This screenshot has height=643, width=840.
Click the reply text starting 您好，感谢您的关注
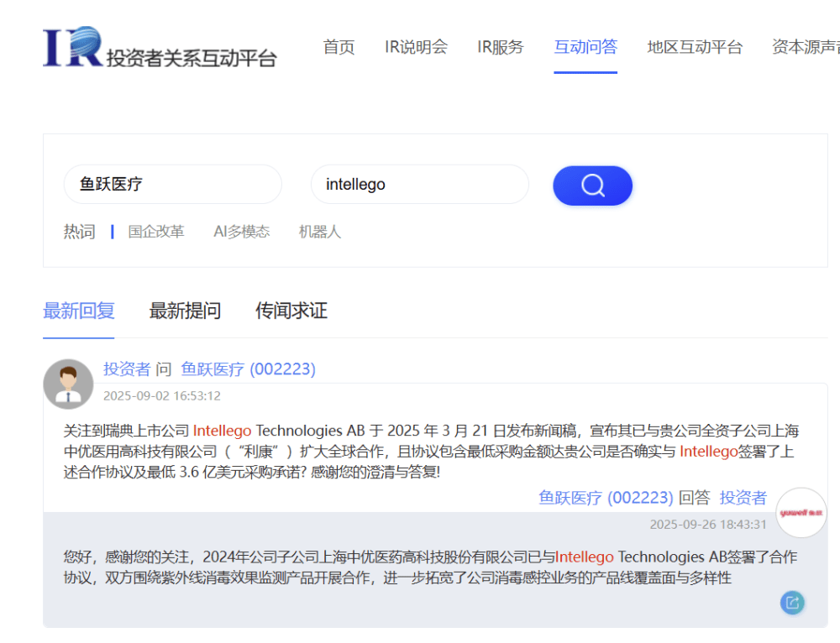(x=430, y=567)
